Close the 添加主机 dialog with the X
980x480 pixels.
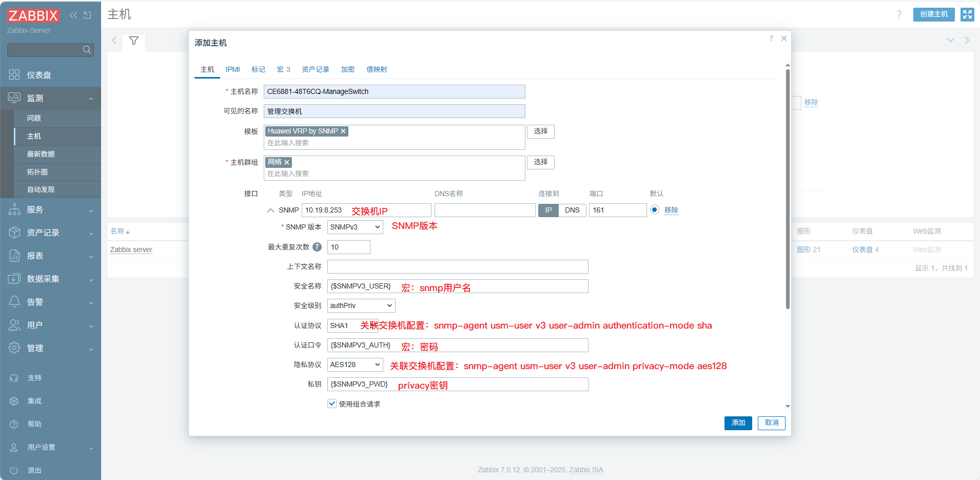click(784, 39)
